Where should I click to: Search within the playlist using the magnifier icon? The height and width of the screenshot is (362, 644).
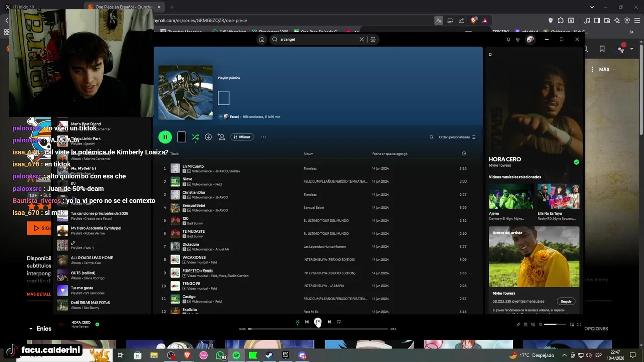coord(431,137)
